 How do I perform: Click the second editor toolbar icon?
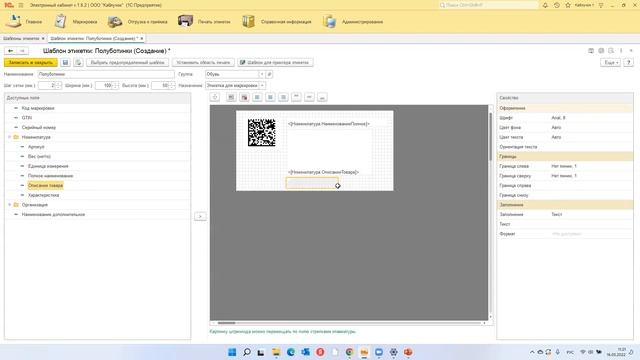[x=231, y=97]
